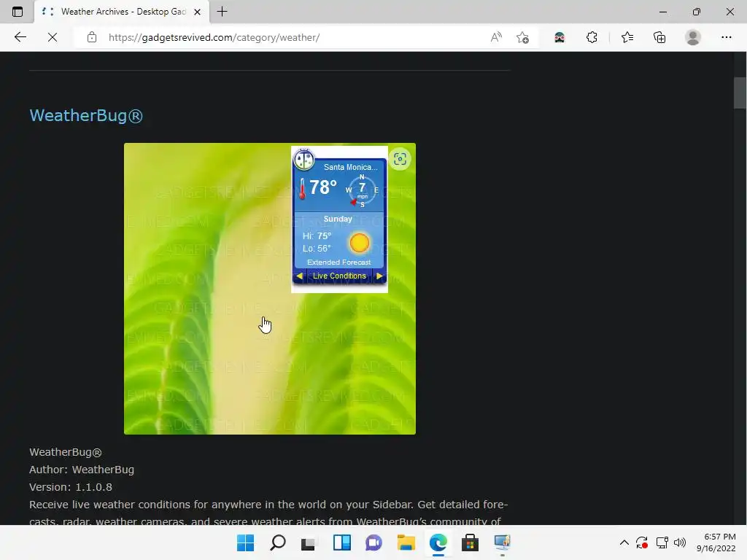Open Collections panel

pos(659,37)
